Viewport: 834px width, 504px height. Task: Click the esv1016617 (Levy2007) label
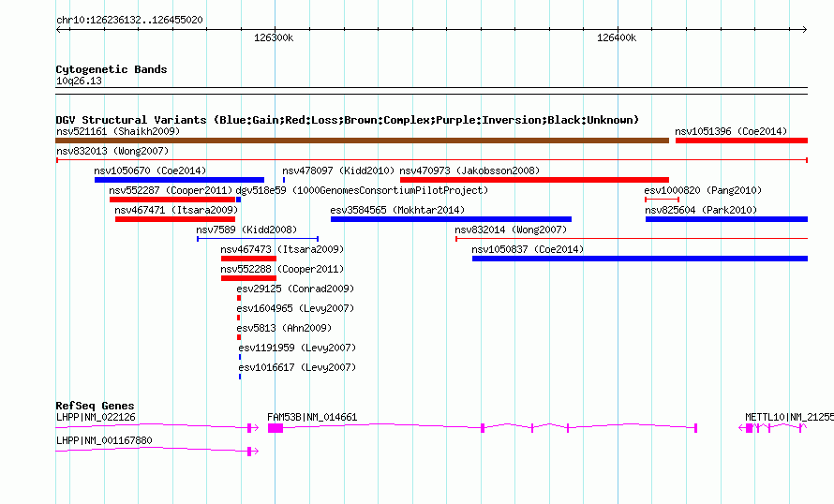[x=297, y=367]
